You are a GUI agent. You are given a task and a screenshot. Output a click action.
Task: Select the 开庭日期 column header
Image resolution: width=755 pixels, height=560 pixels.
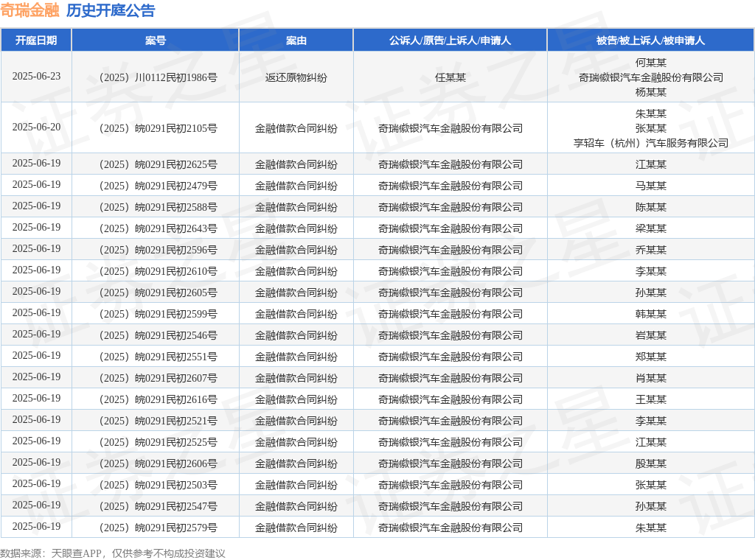coord(36,41)
